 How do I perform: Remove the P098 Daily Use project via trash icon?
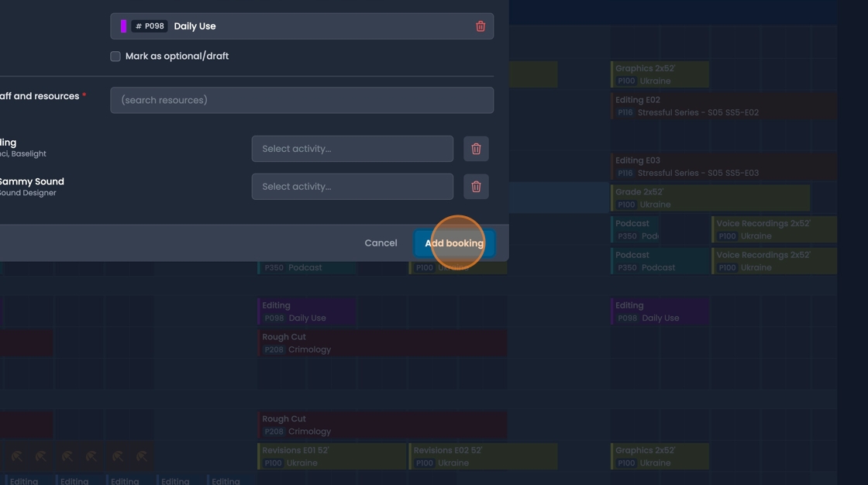click(480, 26)
